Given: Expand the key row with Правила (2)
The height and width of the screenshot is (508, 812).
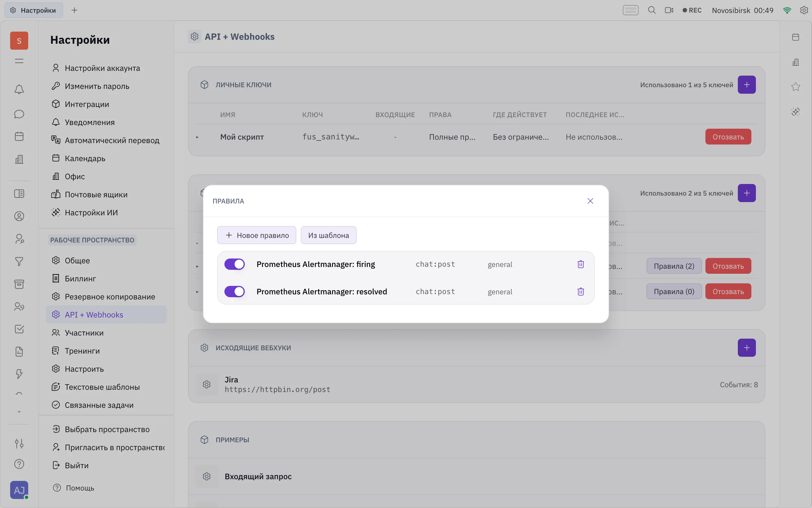Looking at the screenshot, I should 197,266.
